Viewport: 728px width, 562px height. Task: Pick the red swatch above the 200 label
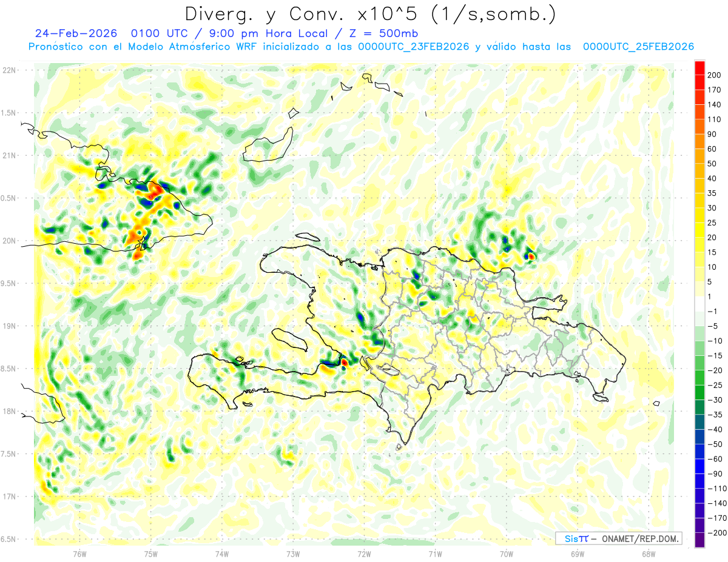699,68
